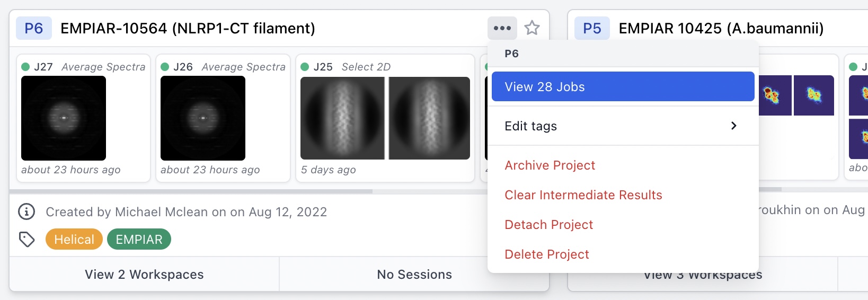Choose Archive Project from the menu

550,165
